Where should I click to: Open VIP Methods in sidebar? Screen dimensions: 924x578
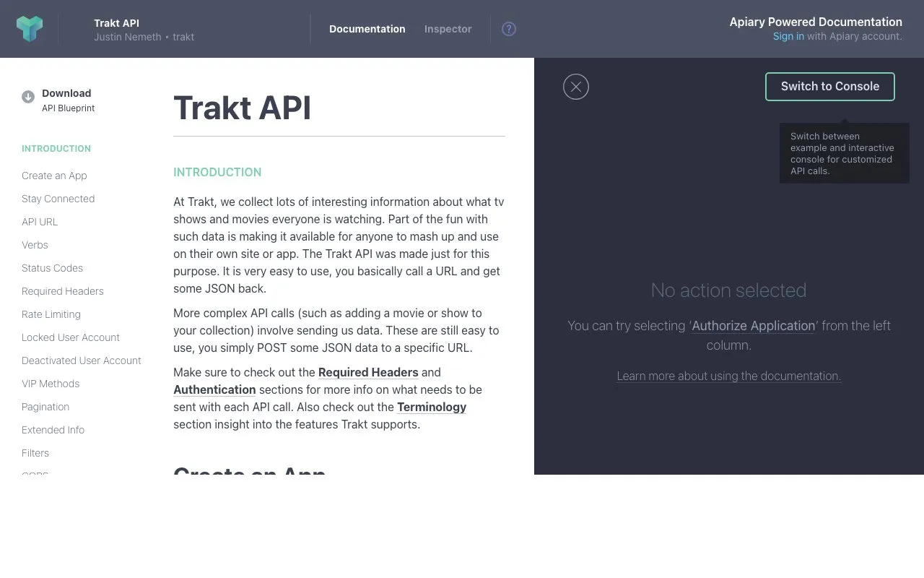[x=51, y=384]
